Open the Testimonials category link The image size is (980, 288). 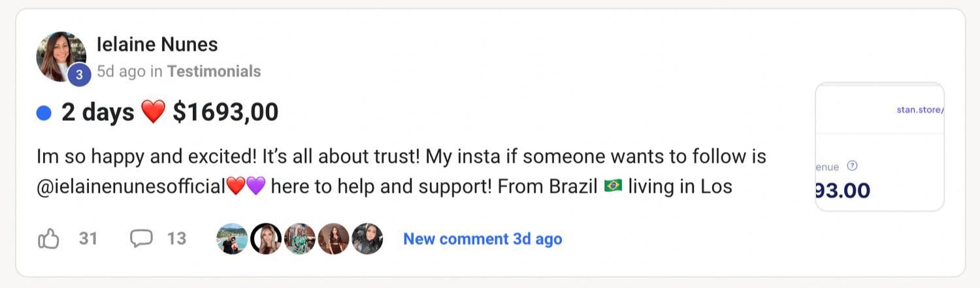click(214, 71)
